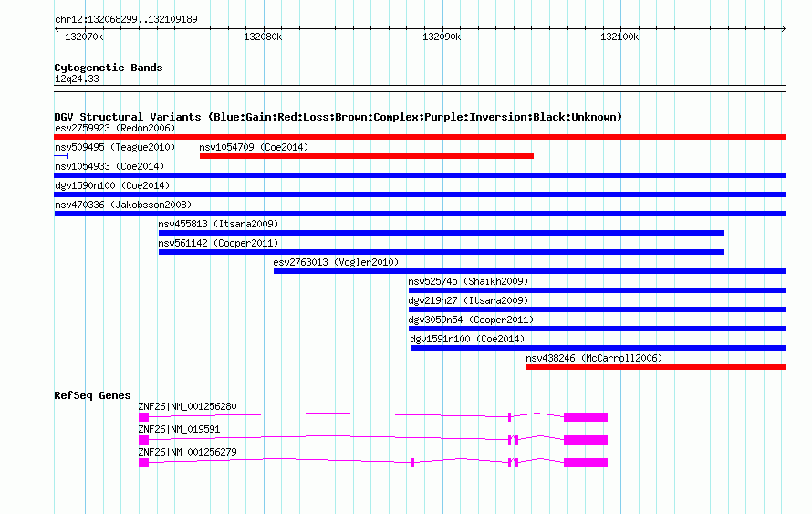Select the nsv509495 (Teague2010) variant label
This screenshot has height=514, width=812.
pyautogui.click(x=115, y=147)
